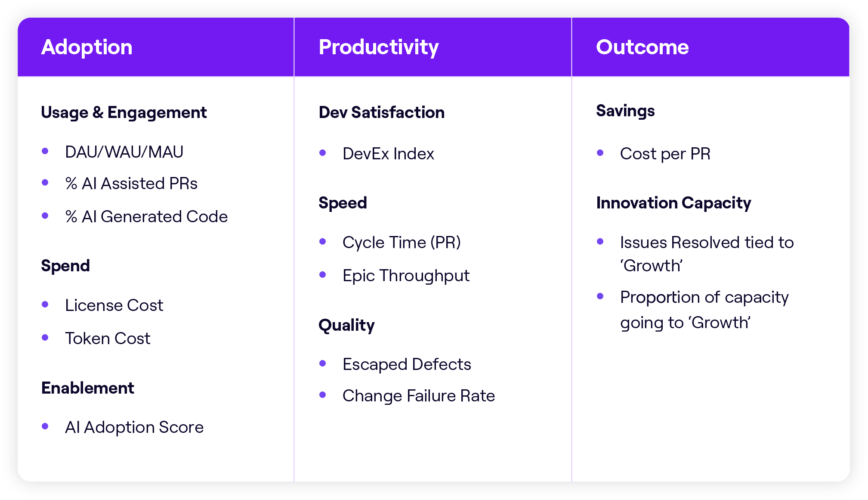Click the Dev Satisfaction heading

point(381,112)
